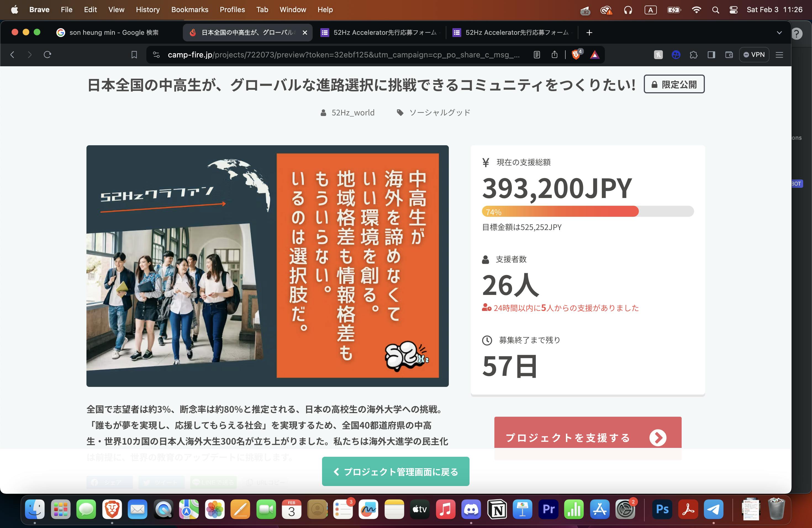Viewport: 812px width, 528px height.
Task: Open the extensions puzzle icon
Action: 693,55
